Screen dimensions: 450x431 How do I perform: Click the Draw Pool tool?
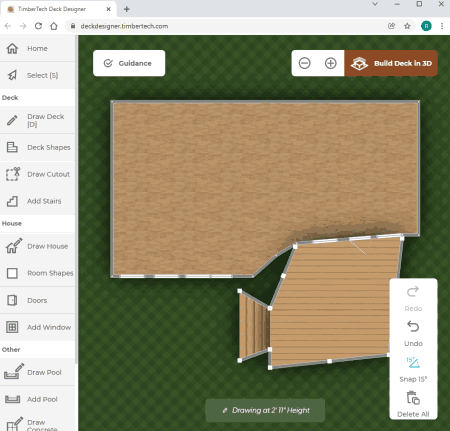tap(37, 372)
